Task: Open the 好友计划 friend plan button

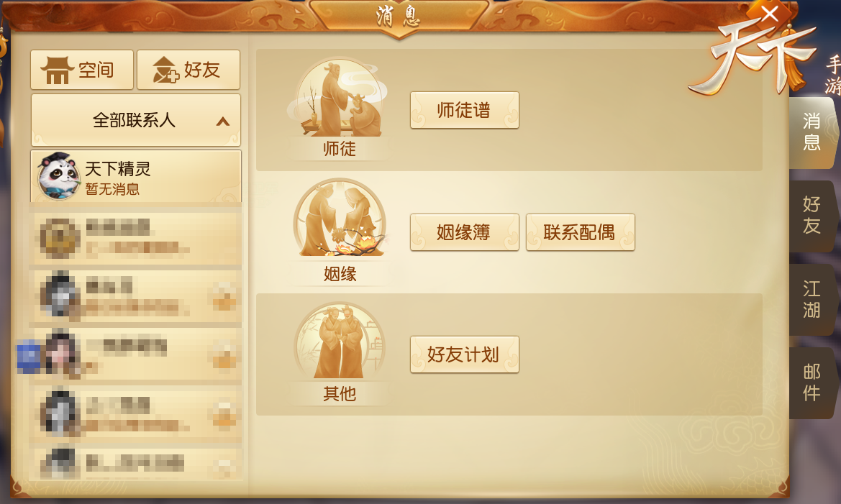Action: tap(465, 354)
